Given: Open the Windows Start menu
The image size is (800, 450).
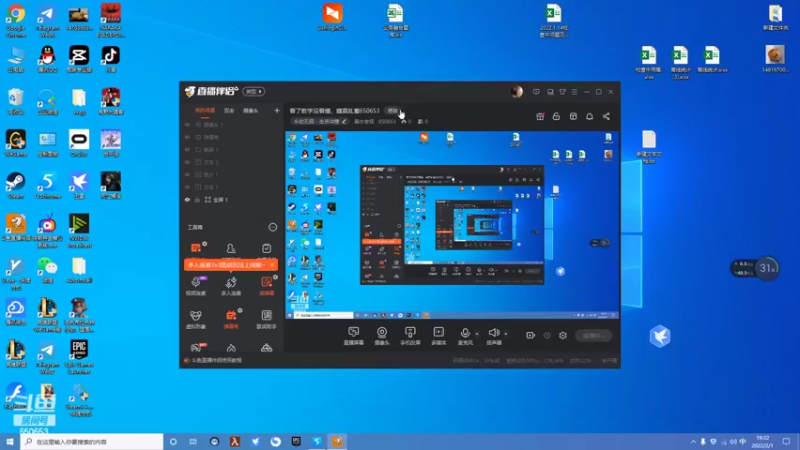Looking at the screenshot, I should coord(10,441).
